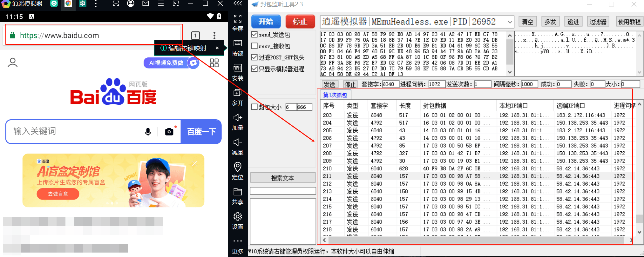The image size is (644, 257).
Task: Show more (更多) emulator tools
Action: (237, 246)
